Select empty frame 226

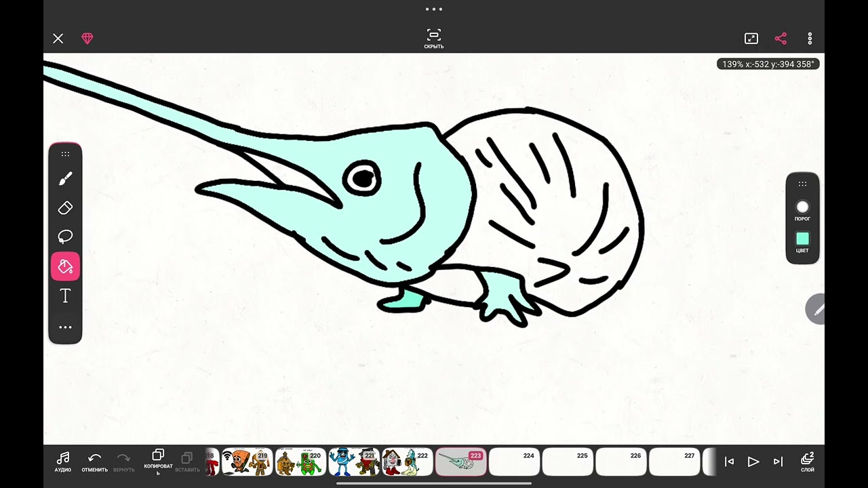(622, 462)
